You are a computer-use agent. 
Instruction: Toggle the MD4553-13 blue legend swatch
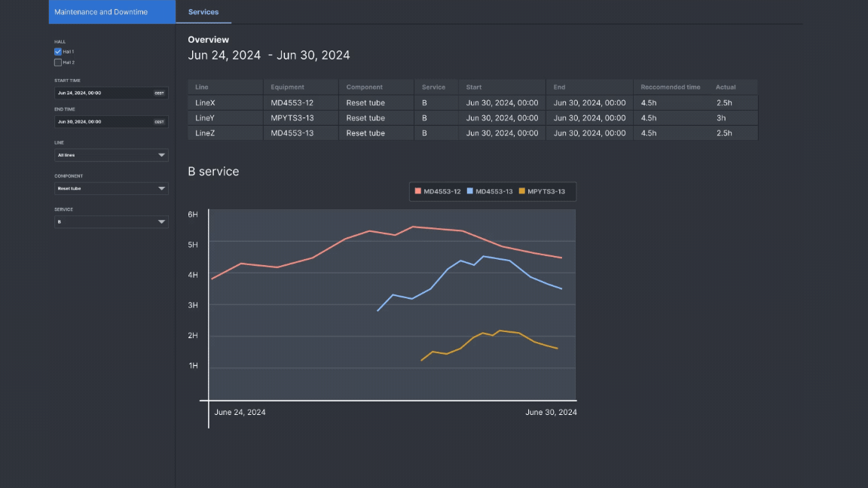point(471,192)
